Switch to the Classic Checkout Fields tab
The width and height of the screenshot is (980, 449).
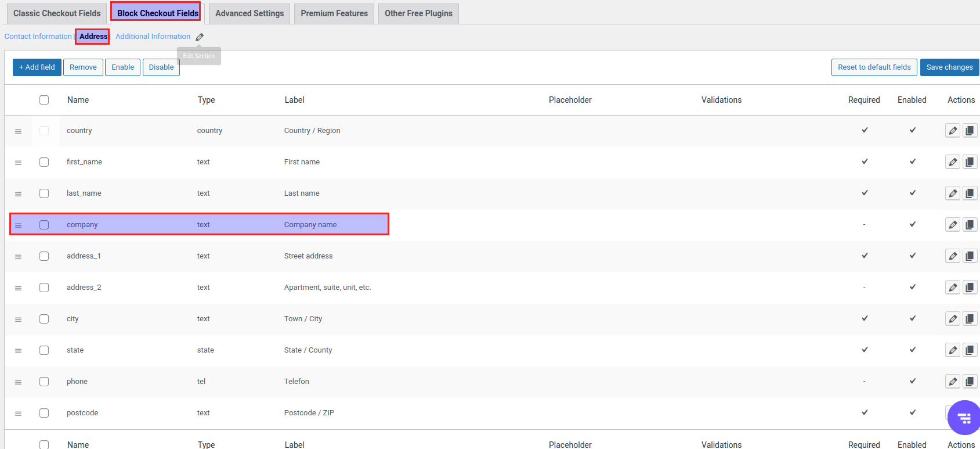coord(57,13)
